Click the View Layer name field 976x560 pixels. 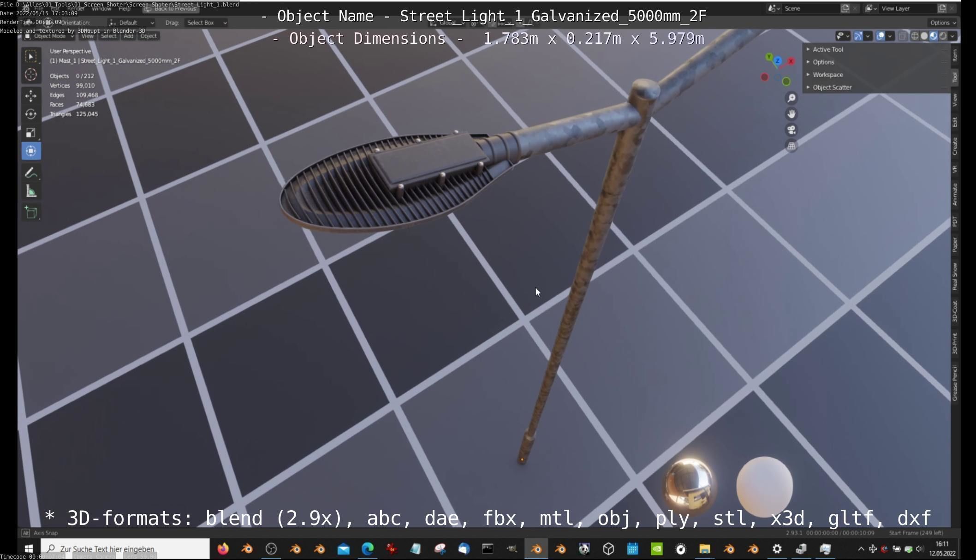(x=908, y=8)
